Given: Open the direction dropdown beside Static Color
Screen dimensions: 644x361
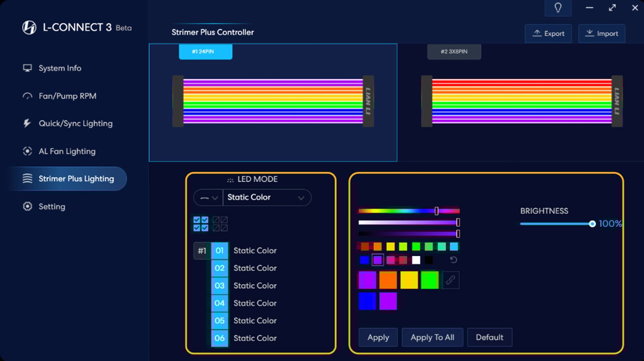Looking at the screenshot, I should 209,198.
